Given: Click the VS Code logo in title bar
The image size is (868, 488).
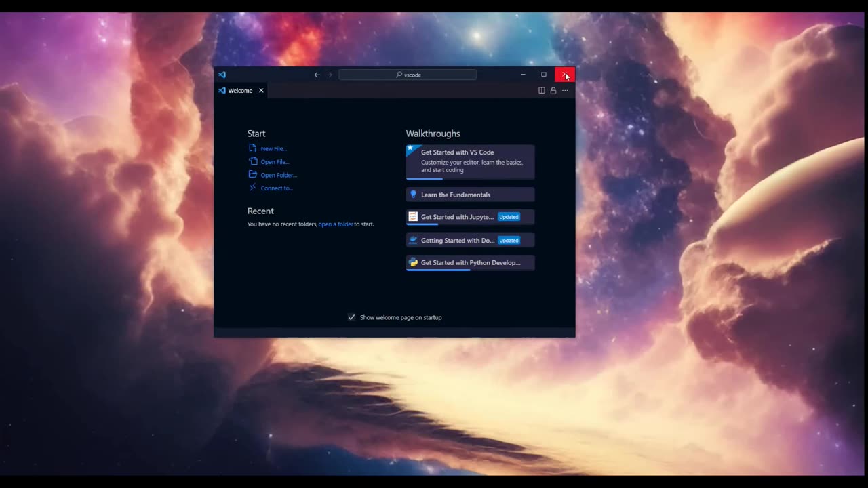Looking at the screenshot, I should (x=222, y=75).
